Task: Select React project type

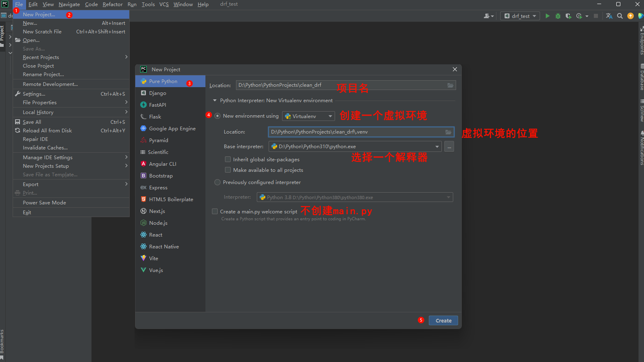Action: tap(170, 235)
